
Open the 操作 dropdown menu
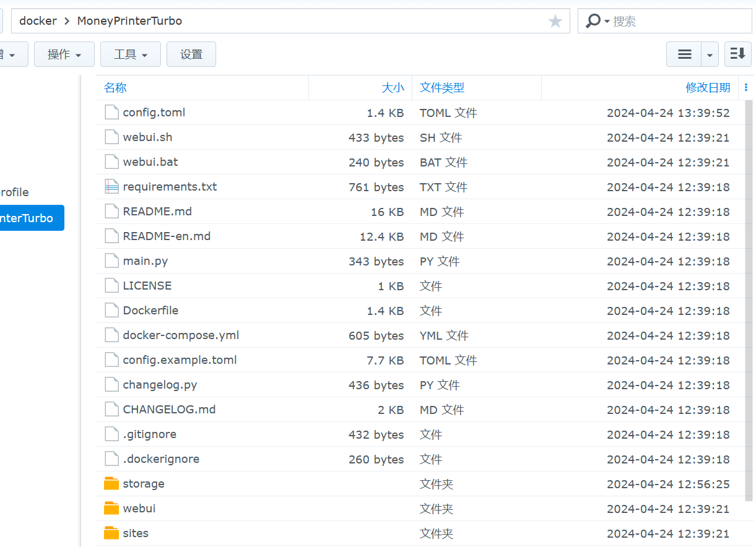point(64,54)
